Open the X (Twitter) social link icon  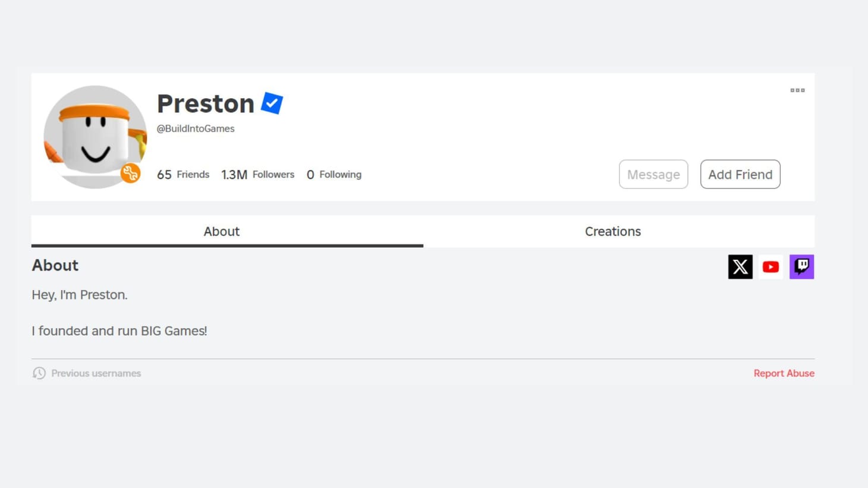tap(740, 267)
